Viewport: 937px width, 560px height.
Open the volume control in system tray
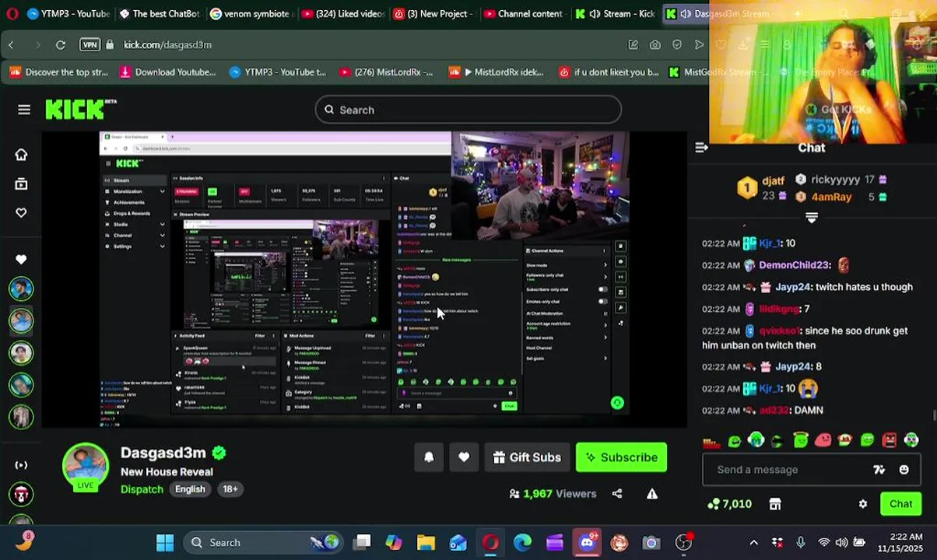click(x=841, y=543)
